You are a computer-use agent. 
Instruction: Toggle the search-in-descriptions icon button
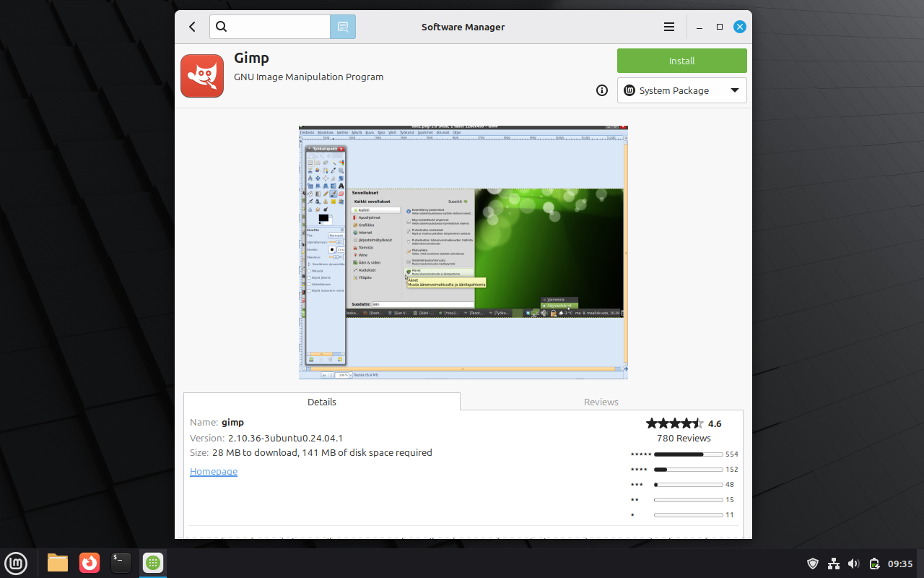point(343,27)
